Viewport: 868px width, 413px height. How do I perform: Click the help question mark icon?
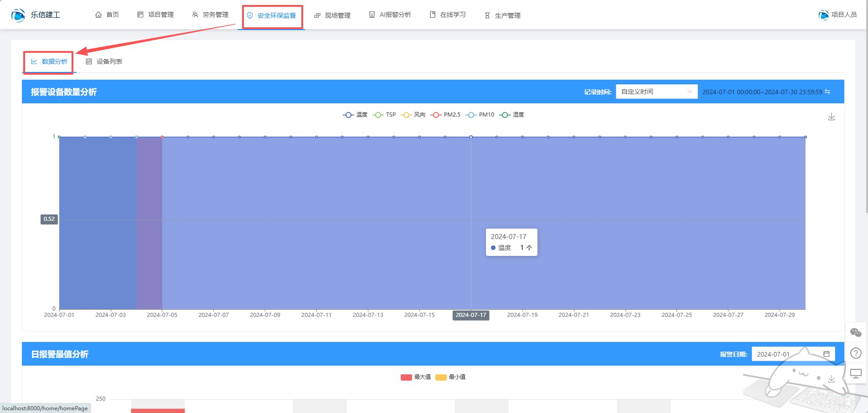coord(856,353)
